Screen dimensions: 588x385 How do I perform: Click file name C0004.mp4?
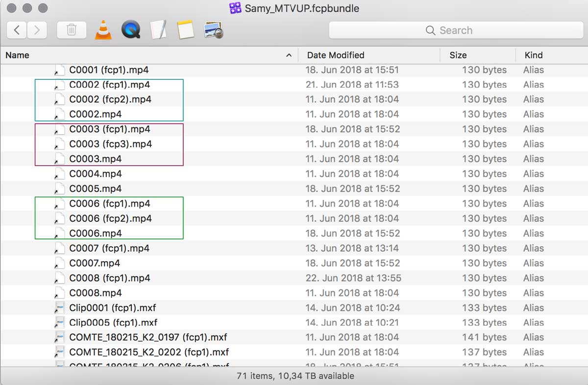click(x=96, y=174)
